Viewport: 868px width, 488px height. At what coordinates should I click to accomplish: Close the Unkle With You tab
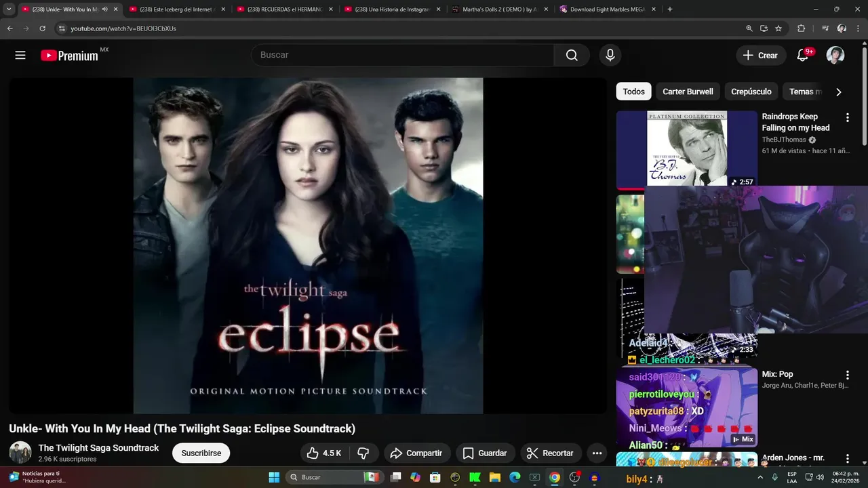pos(115,9)
